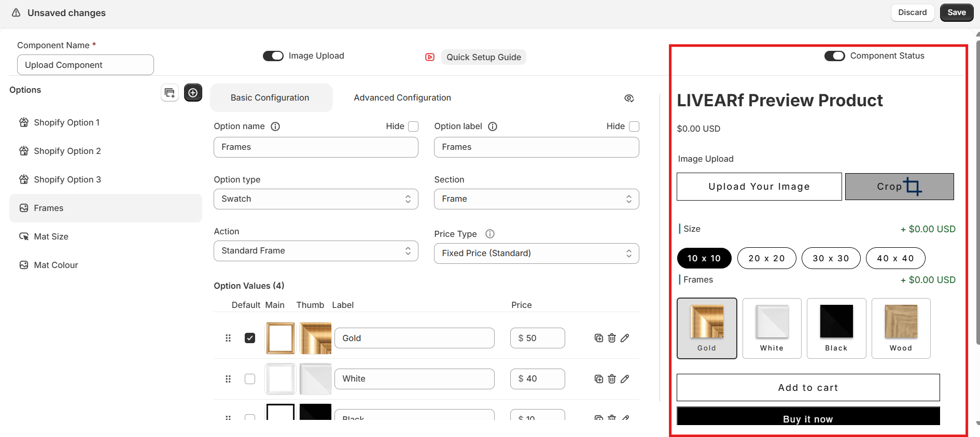
Task: Click the White thumb image thumbnail
Action: pyautogui.click(x=315, y=379)
